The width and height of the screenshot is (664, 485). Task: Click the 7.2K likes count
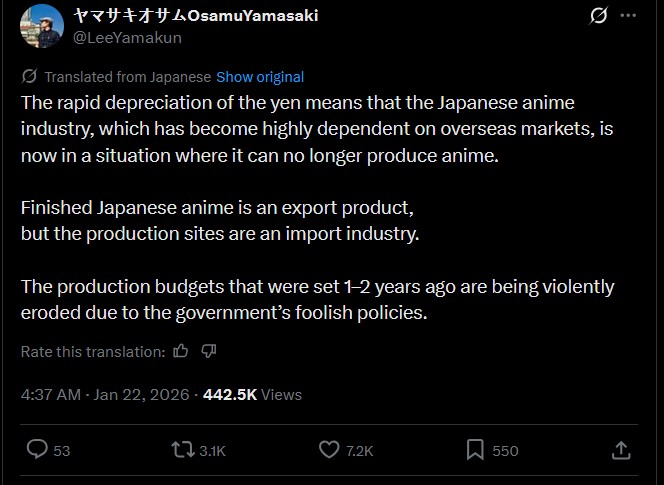pos(360,451)
